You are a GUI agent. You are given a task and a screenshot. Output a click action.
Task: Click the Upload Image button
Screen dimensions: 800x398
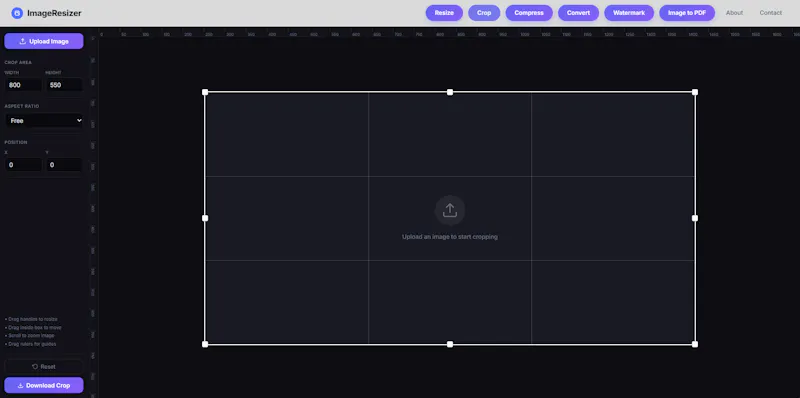[x=44, y=41]
